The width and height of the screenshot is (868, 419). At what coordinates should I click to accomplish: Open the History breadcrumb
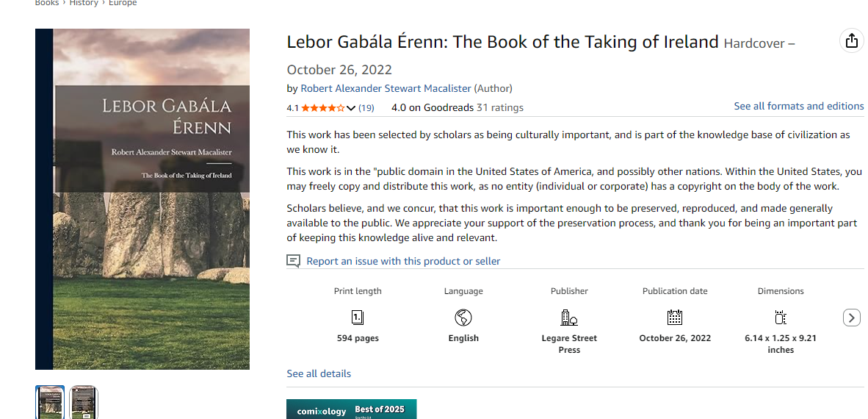tap(84, 3)
